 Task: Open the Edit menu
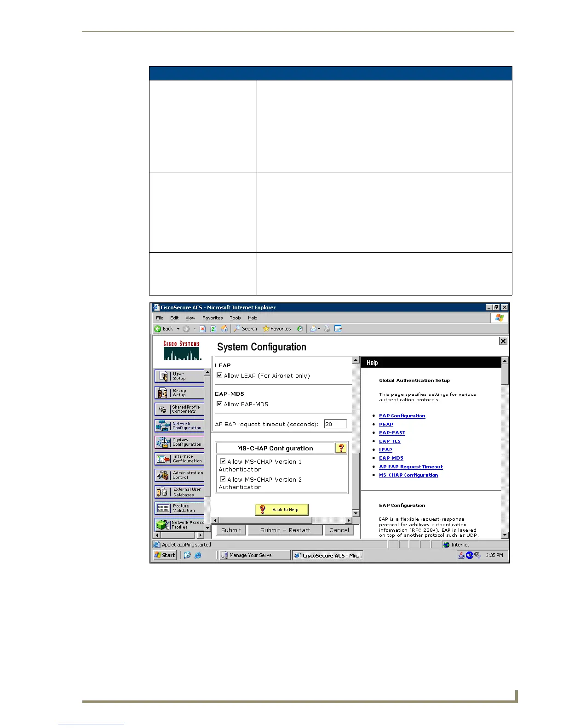coord(174,318)
